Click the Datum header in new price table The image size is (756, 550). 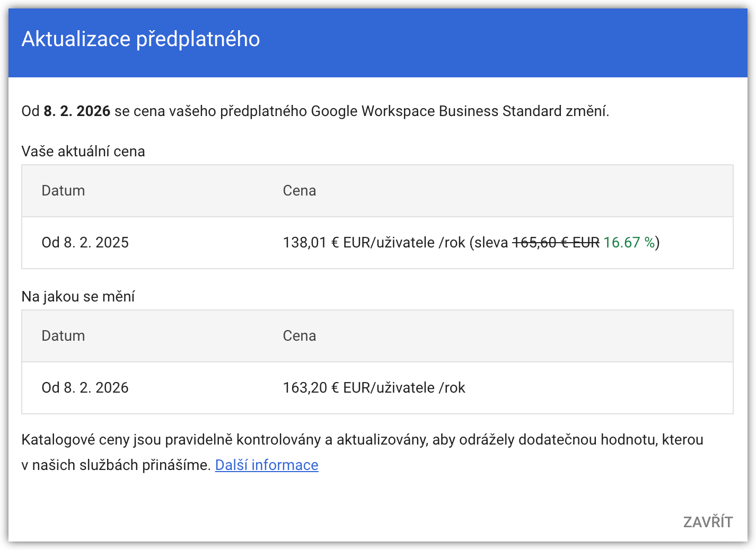[63, 336]
